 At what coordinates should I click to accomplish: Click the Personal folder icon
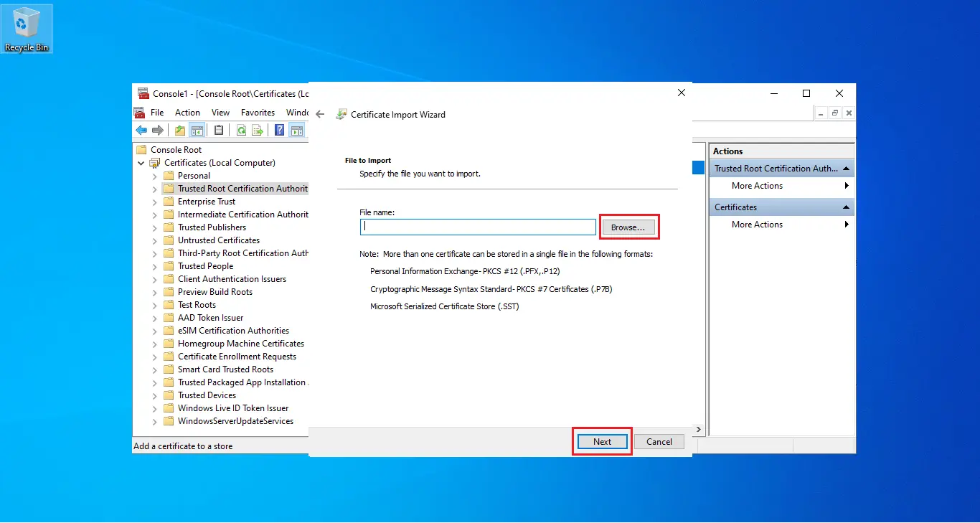[x=169, y=176]
